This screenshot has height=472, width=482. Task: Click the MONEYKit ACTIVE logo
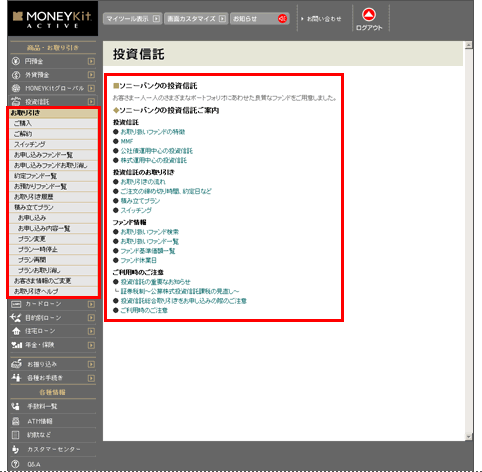point(52,20)
